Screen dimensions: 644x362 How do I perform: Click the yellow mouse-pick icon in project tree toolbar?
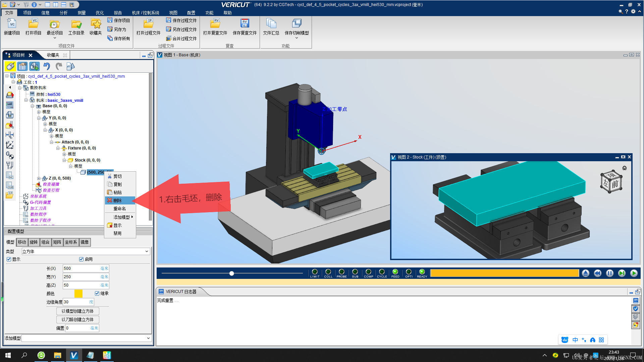(x=10, y=66)
